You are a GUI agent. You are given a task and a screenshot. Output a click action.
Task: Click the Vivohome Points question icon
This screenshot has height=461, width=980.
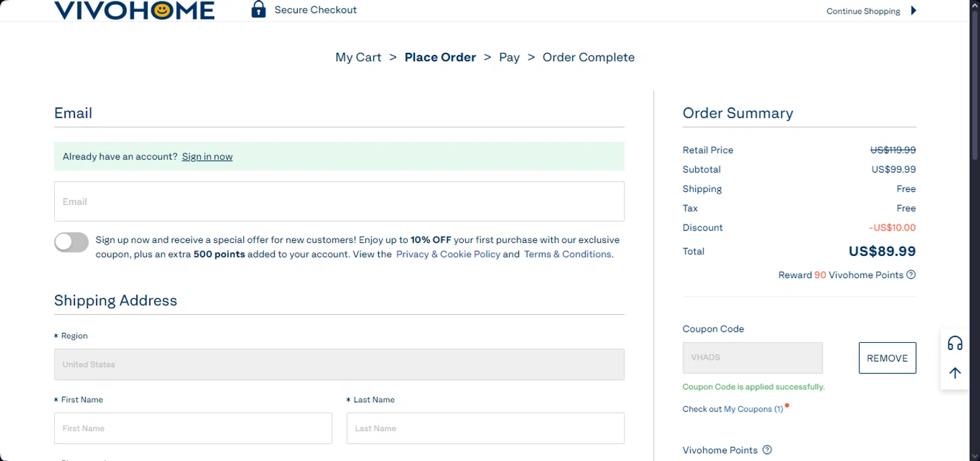(x=767, y=450)
